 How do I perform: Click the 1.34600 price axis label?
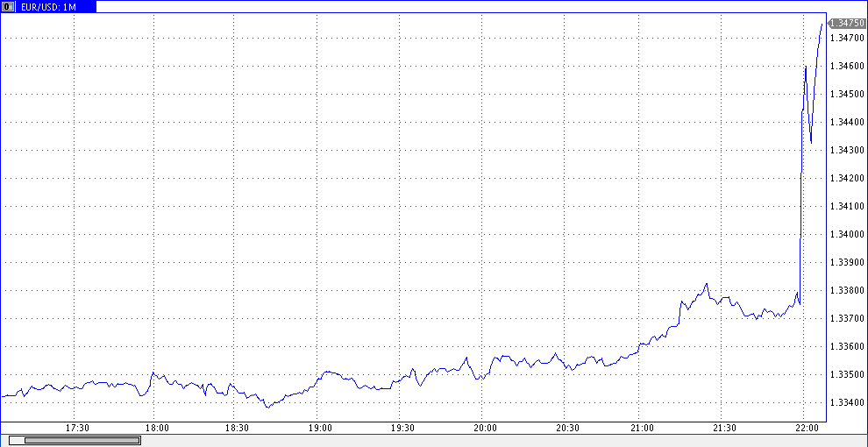point(848,67)
